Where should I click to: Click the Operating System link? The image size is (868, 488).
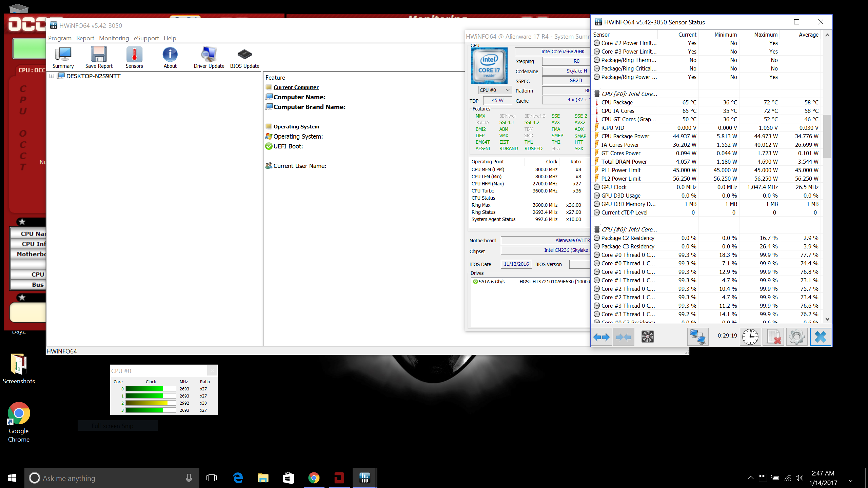[296, 126]
